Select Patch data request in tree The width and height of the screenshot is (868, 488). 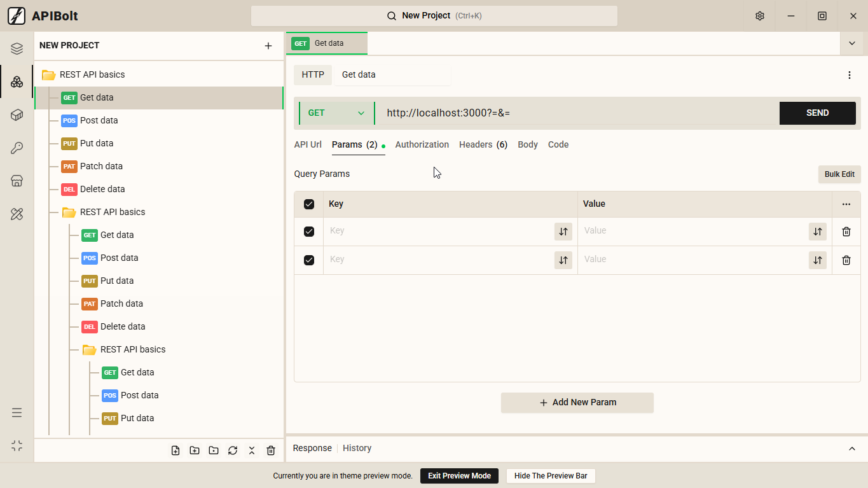(x=100, y=166)
